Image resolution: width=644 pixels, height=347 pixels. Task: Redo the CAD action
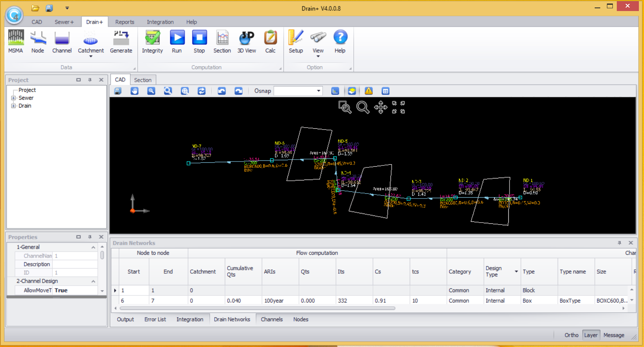pos(239,91)
